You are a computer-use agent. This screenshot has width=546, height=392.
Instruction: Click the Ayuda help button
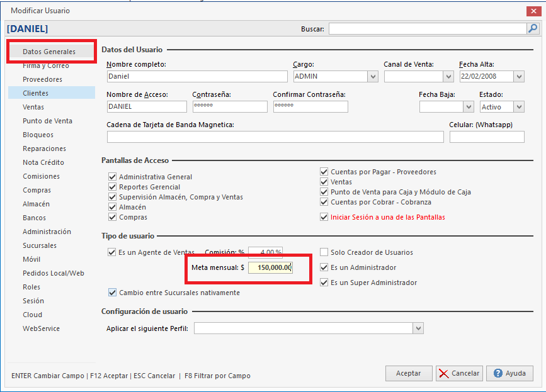click(509, 373)
